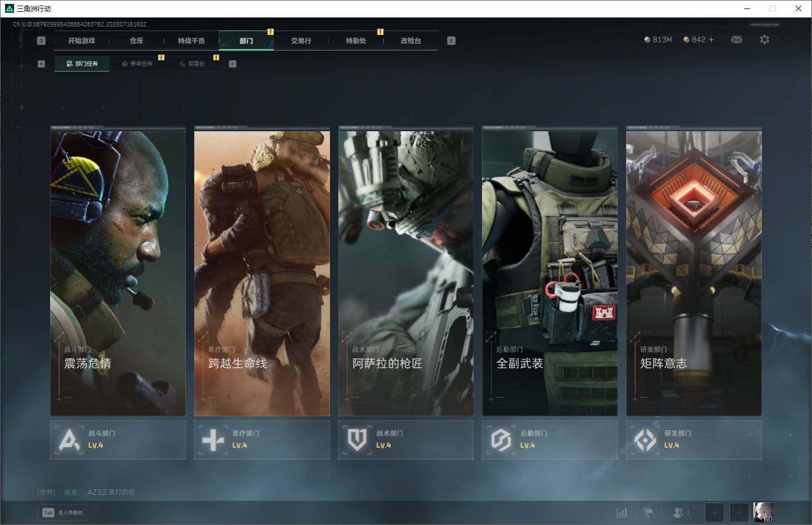Open the mail envelope icon

coord(737,39)
